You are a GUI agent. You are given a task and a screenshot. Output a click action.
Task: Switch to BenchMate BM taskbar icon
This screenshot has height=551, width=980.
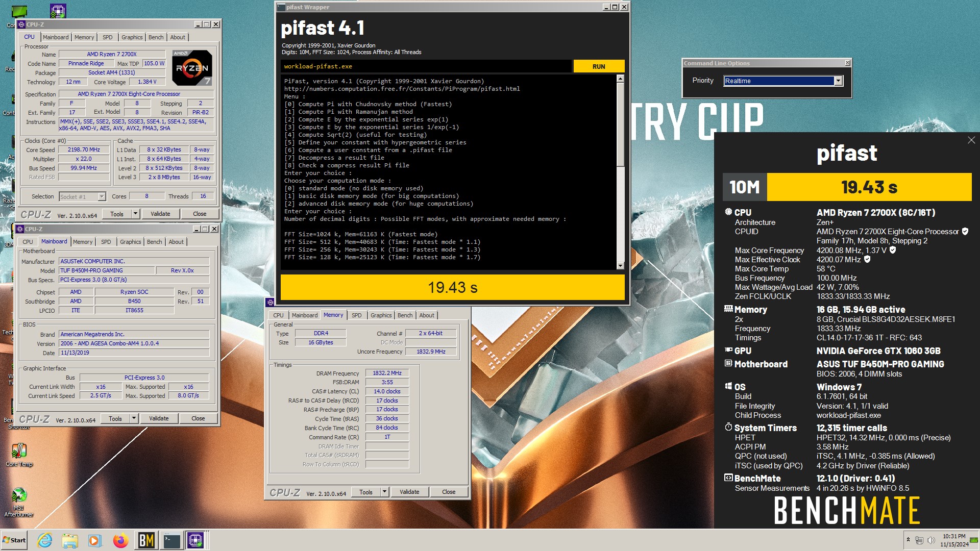tap(146, 540)
